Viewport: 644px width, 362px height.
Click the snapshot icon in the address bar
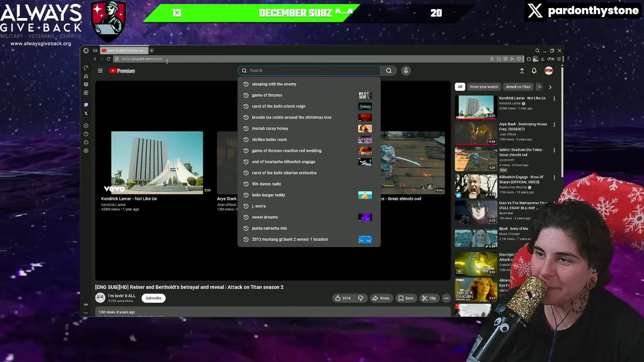pos(499,59)
